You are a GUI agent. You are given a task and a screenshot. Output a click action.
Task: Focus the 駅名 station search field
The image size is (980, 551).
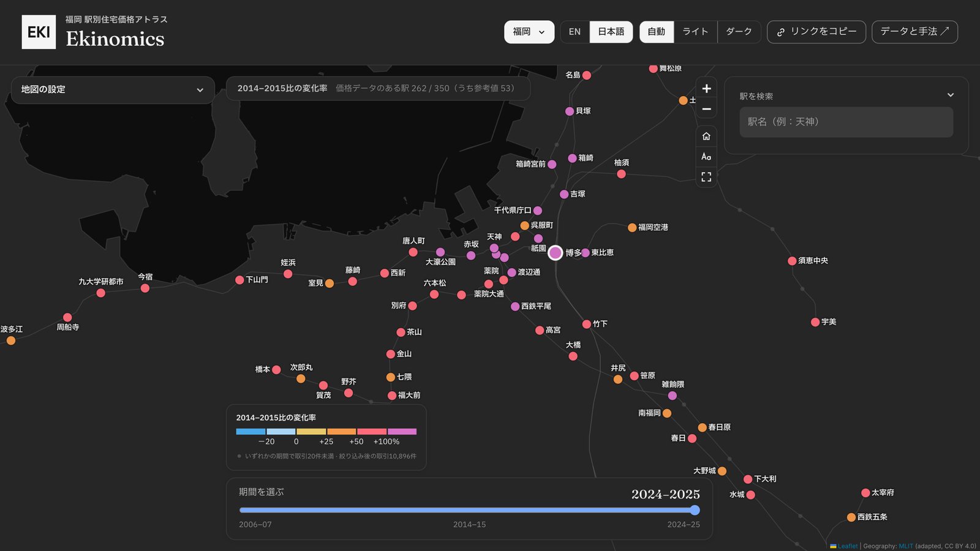coord(846,122)
